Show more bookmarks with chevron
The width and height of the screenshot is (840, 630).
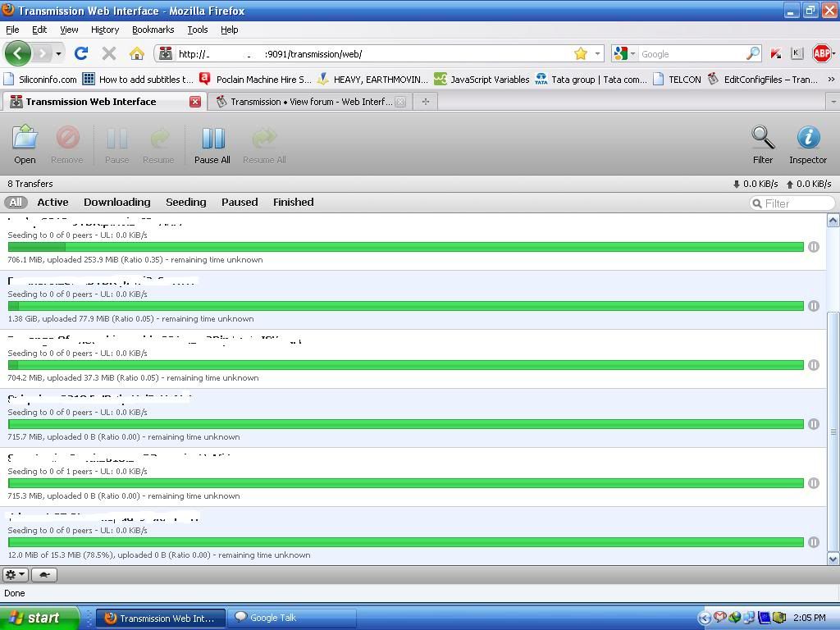pos(831,80)
